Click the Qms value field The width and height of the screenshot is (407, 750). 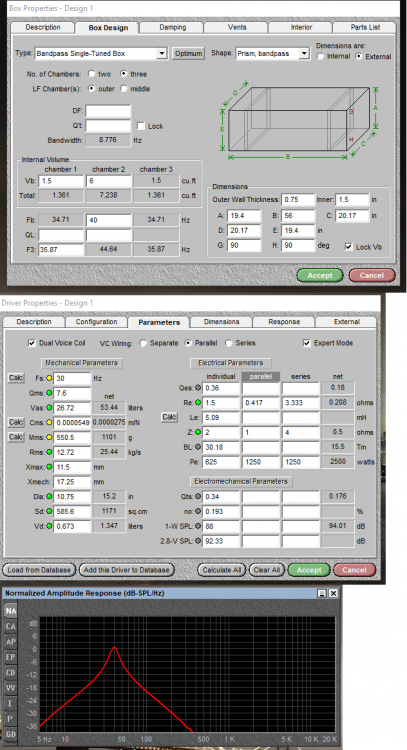[72, 393]
